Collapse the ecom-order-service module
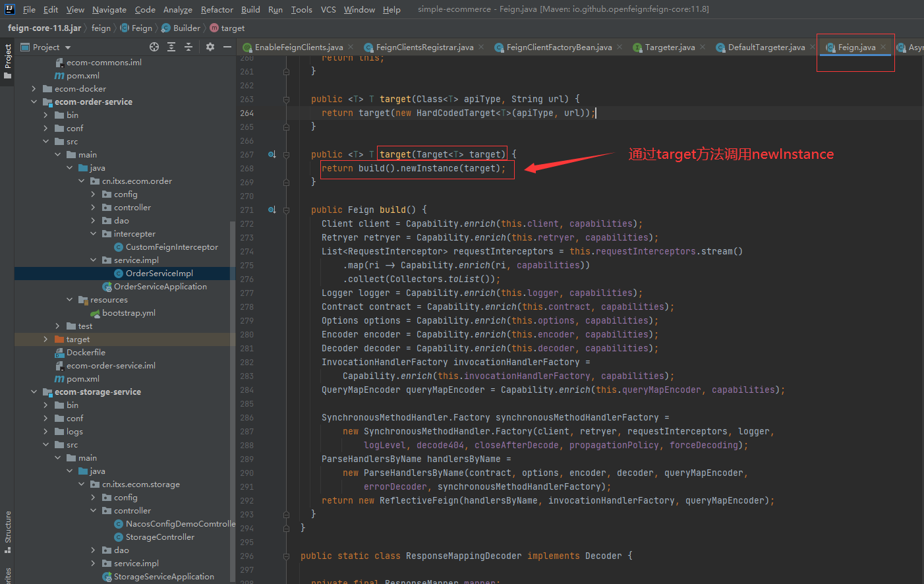 [34, 102]
